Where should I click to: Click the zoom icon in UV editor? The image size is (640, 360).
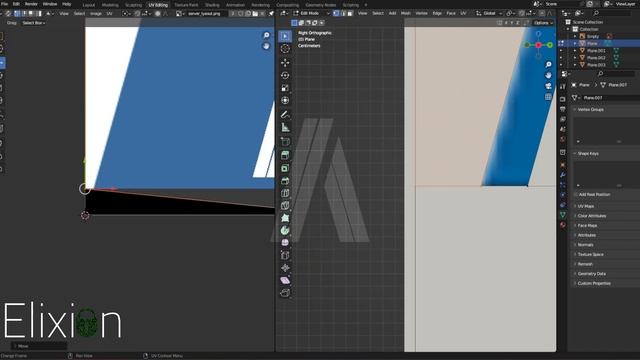(266, 36)
